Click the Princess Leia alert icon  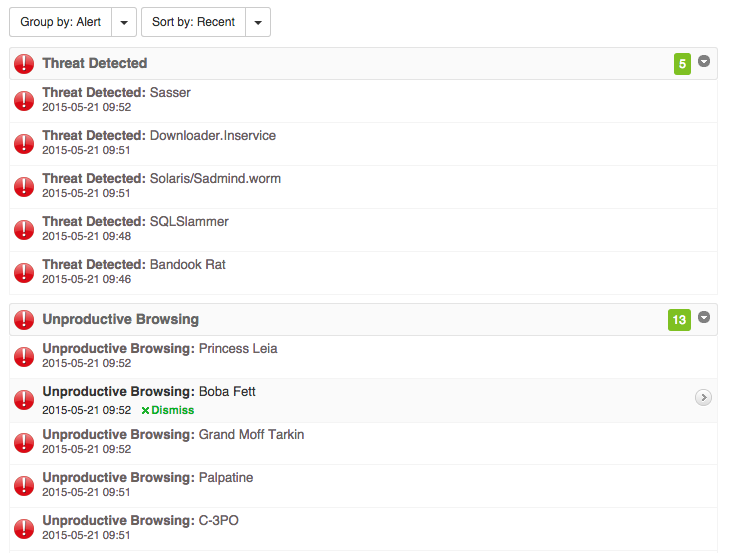pyautogui.click(x=24, y=357)
